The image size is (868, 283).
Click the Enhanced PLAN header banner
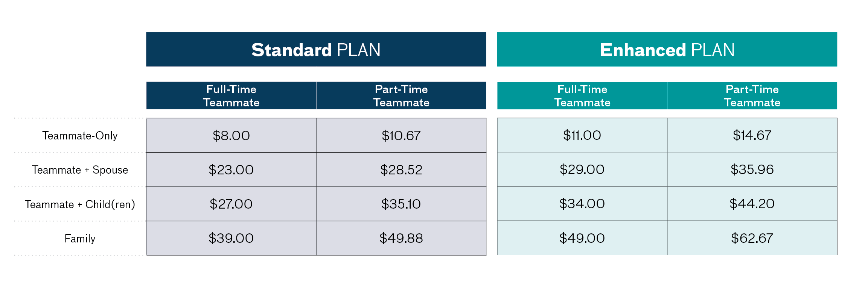667,50
